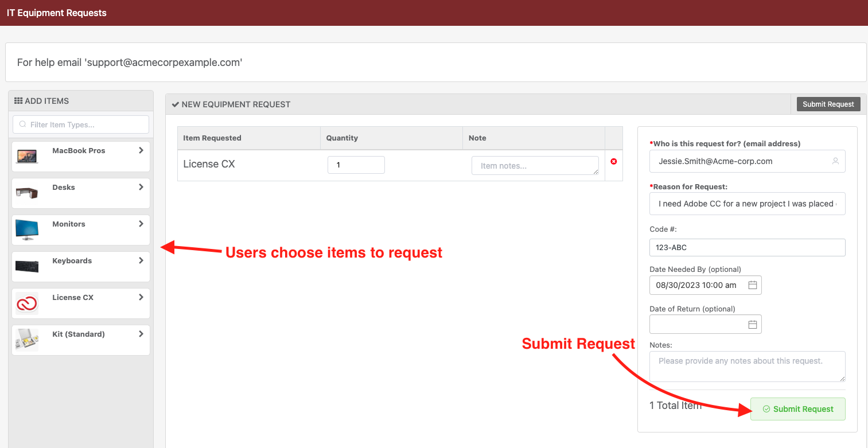Click the Date Needed By field
The image size is (868, 448).
706,285
